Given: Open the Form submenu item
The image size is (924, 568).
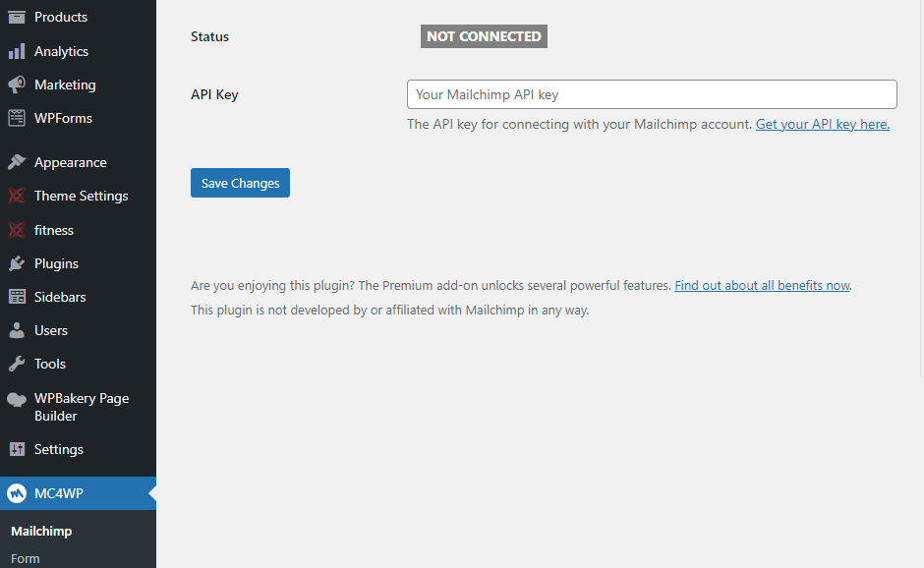Looking at the screenshot, I should tap(26, 558).
